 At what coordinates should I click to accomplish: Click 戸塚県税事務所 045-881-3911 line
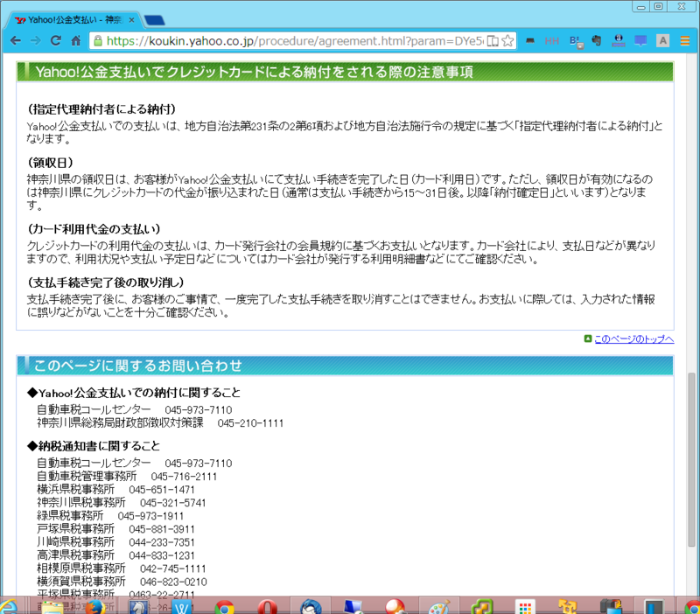click(x=115, y=529)
